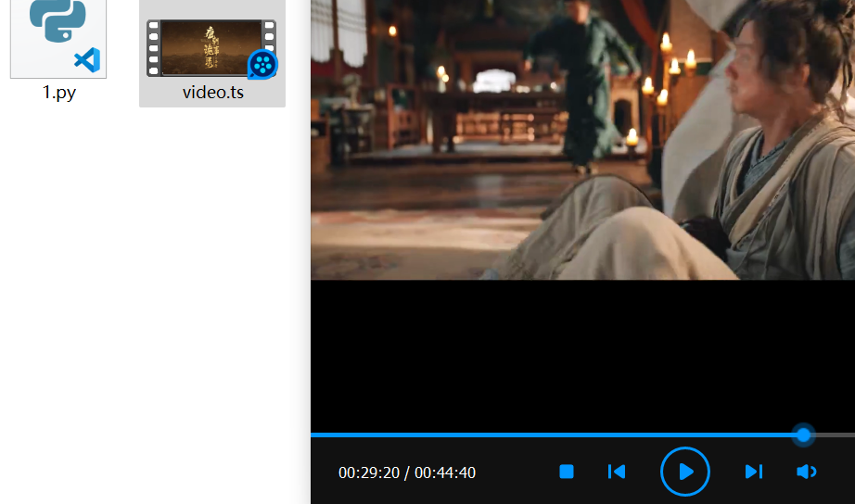
Task: Click the playback progress slider handle
Action: click(803, 435)
